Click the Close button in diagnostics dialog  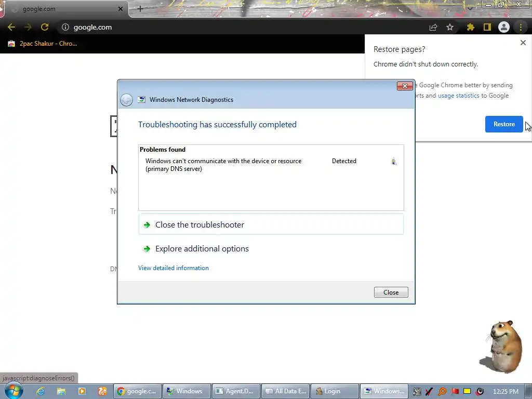coord(391,292)
